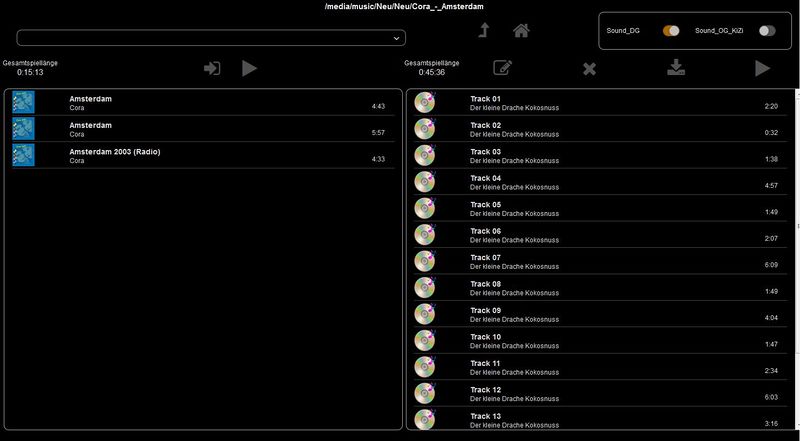Click the right playlist vertical scrollbar
Screen dimensions: 800x441
pos(796,260)
